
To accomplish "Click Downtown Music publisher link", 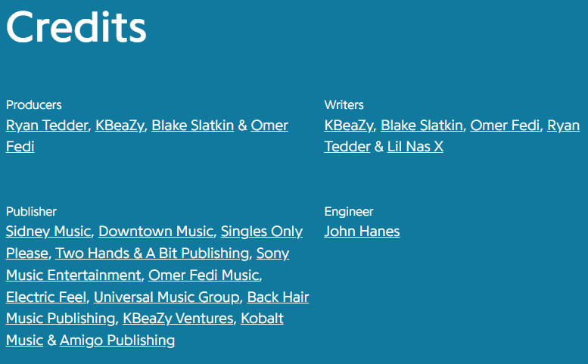I will tap(156, 232).
